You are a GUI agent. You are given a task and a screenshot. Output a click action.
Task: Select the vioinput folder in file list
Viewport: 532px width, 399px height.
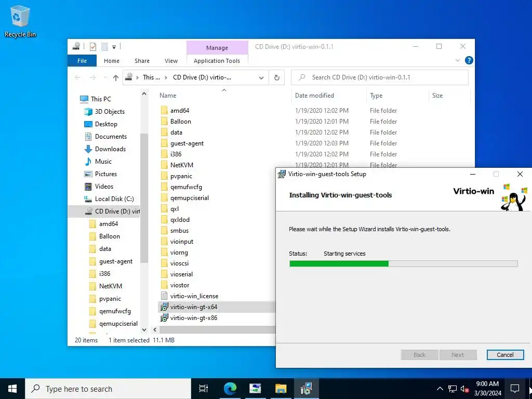(181, 242)
